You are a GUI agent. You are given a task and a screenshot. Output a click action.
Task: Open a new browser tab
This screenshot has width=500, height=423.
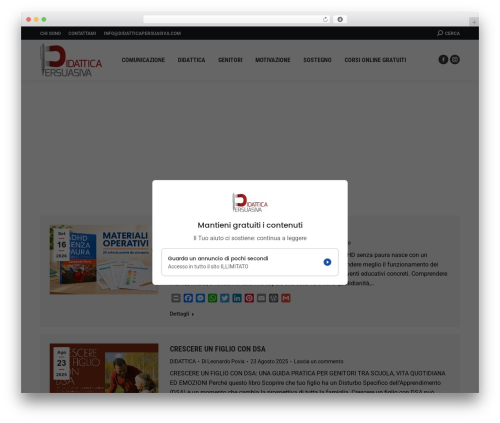pos(474,22)
